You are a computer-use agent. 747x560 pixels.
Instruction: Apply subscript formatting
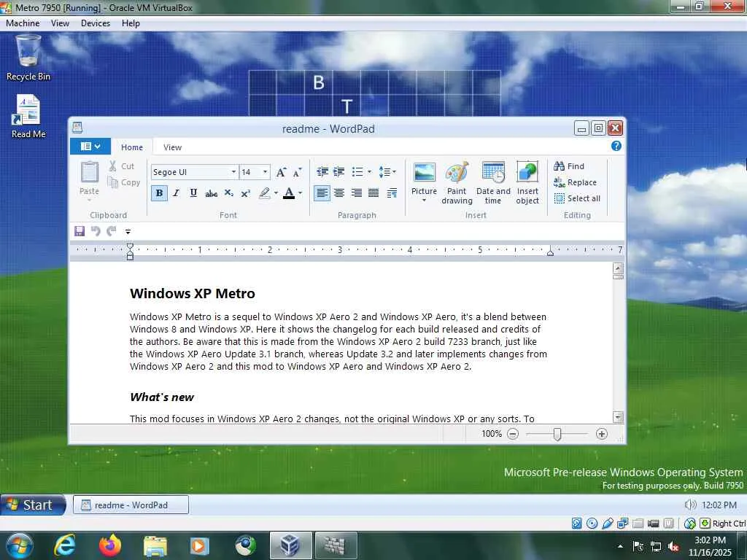(x=228, y=192)
